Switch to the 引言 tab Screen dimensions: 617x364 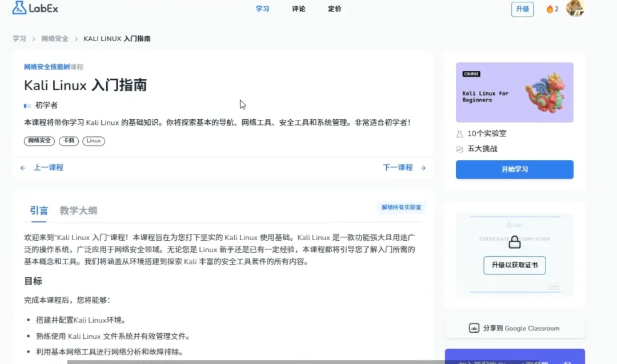[39, 211]
